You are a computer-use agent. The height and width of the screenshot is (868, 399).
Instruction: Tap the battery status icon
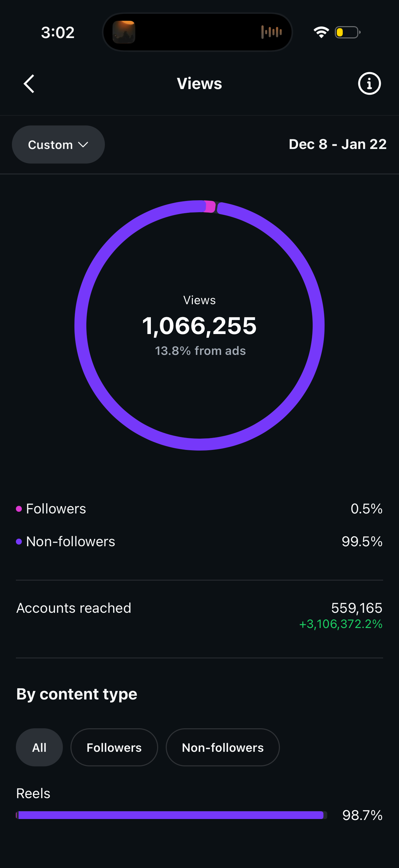click(x=347, y=32)
